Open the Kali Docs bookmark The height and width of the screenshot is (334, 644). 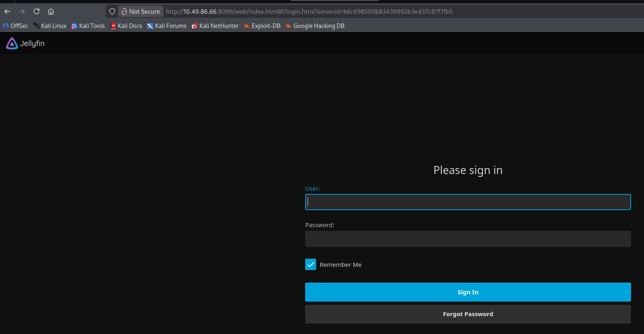126,26
